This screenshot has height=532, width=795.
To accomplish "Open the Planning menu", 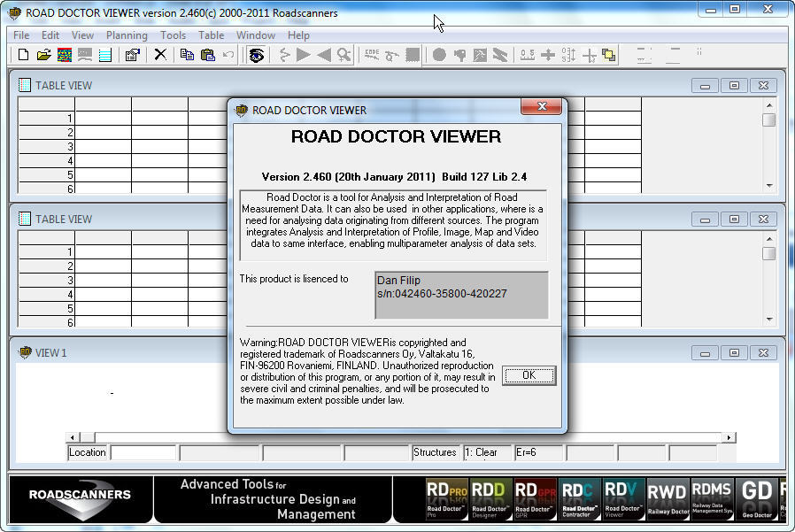I will point(127,35).
